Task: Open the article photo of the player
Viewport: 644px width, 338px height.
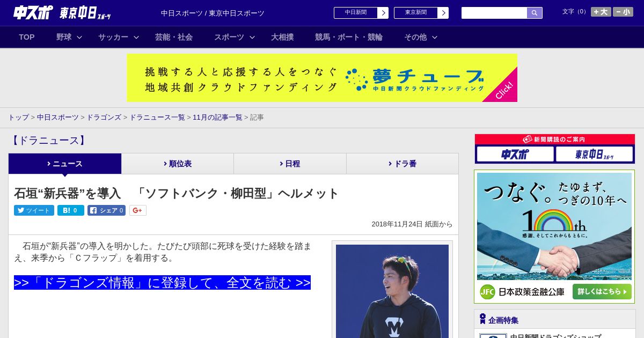Action: (x=392, y=291)
